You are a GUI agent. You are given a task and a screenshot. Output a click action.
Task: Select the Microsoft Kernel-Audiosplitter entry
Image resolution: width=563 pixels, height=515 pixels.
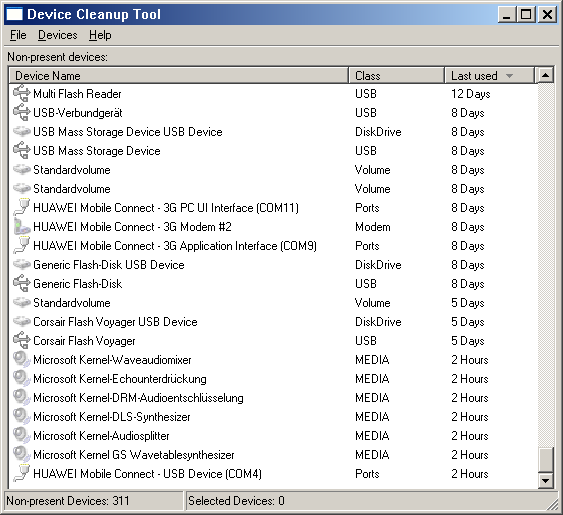pyautogui.click(x=273, y=436)
